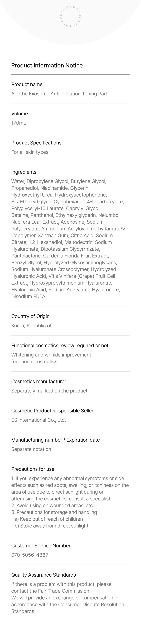141x644 pixels.
Task: Click the Disodium EDTA ingredient text
Action: (28, 297)
